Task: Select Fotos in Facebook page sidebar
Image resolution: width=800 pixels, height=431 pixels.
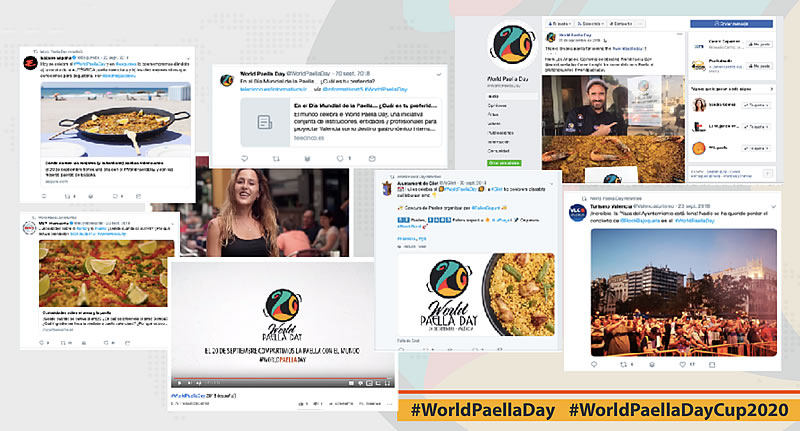Action: coord(493,114)
